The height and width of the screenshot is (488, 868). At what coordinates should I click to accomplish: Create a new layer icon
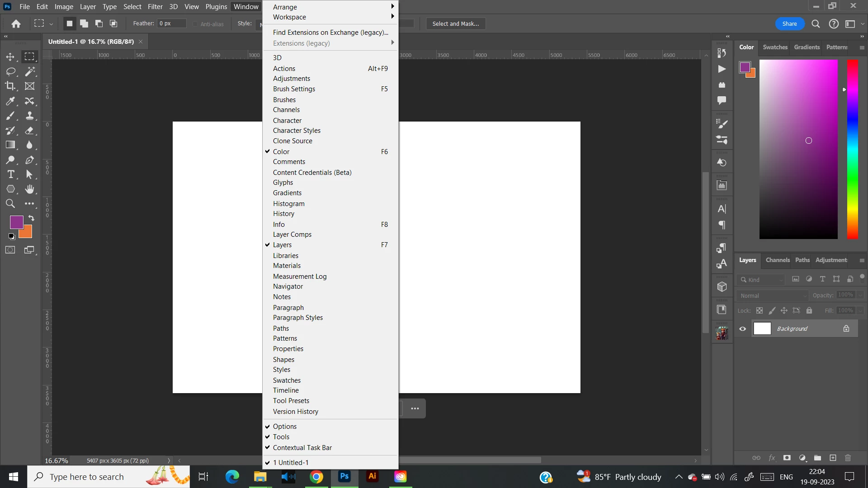833,458
